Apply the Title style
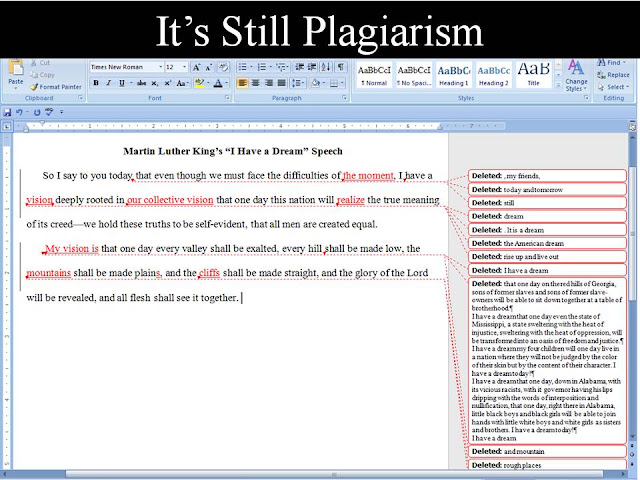Screen dimensions: 640x480 coord(533,75)
